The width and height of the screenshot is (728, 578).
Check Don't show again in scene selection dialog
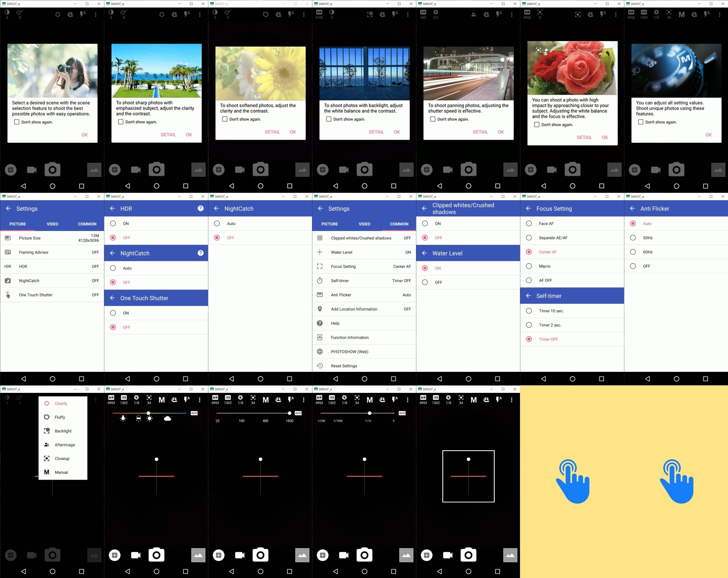17,122
